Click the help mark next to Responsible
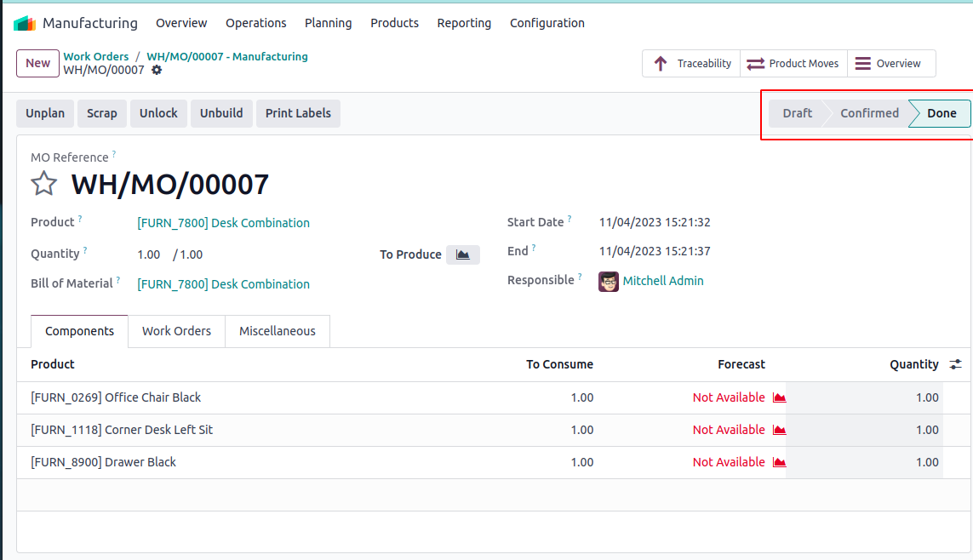 pyautogui.click(x=580, y=277)
